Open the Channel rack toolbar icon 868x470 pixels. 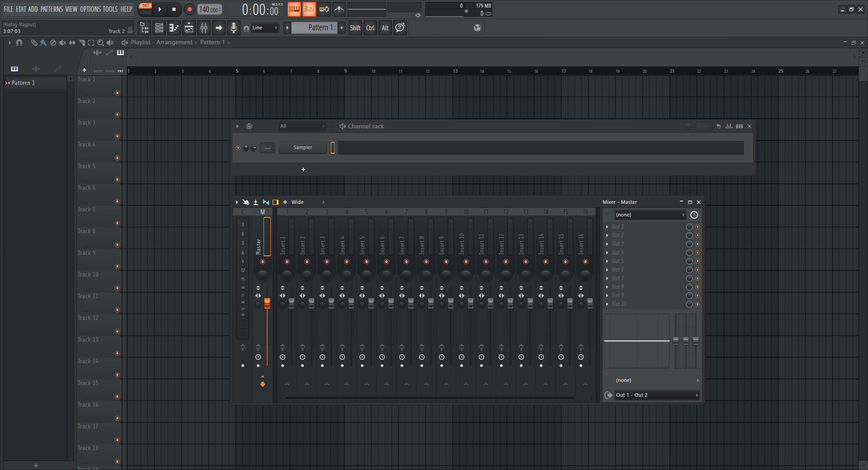pyautogui.click(x=159, y=28)
